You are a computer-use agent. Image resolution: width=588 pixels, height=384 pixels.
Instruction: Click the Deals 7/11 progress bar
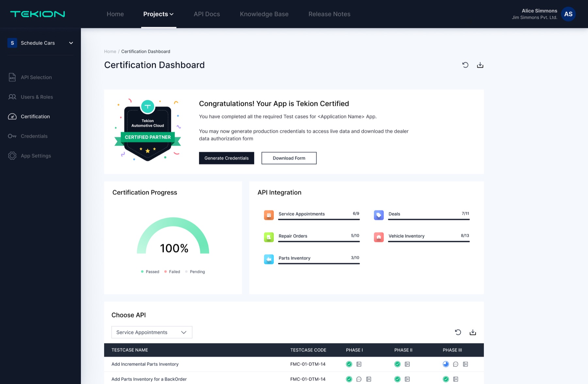[429, 219]
